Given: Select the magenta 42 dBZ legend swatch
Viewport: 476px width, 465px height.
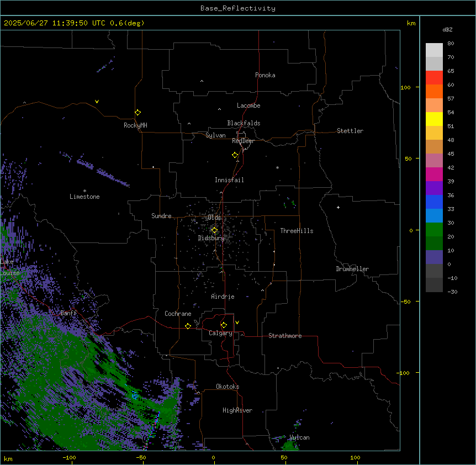Looking at the screenshot, I should pyautogui.click(x=434, y=174).
